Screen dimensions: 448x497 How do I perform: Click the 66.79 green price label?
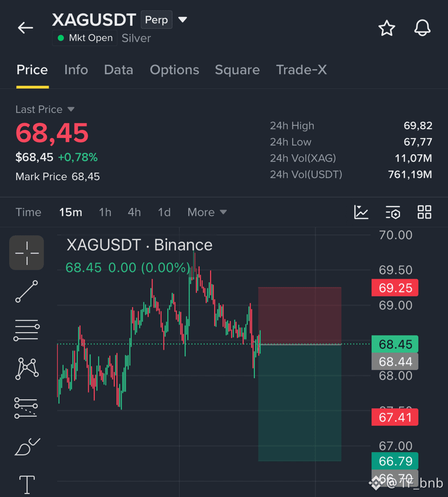[395, 461]
